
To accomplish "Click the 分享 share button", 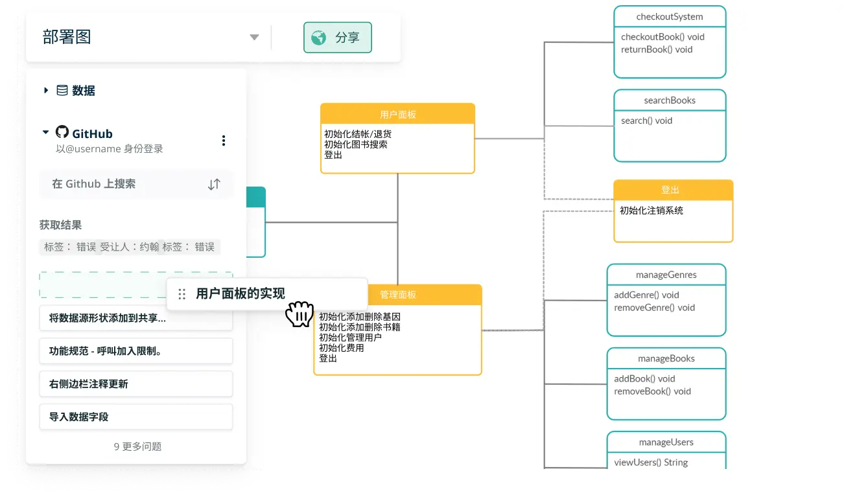I will click(338, 38).
